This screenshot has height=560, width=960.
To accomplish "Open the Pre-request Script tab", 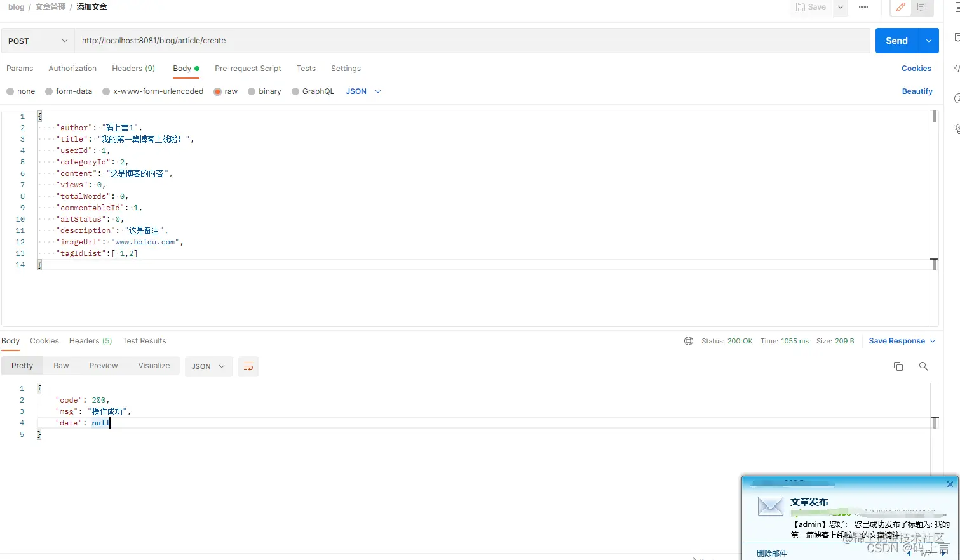I will tap(248, 69).
